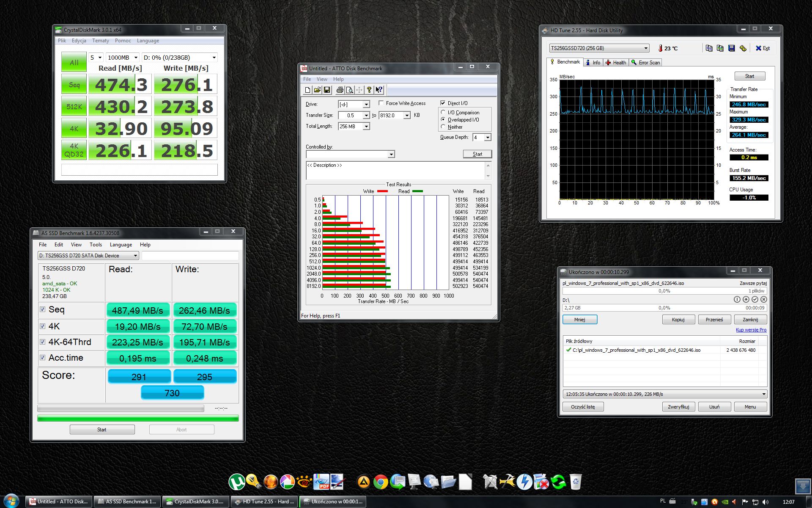Create a new ATTO benchmark file
The image size is (812, 508).
pos(307,90)
